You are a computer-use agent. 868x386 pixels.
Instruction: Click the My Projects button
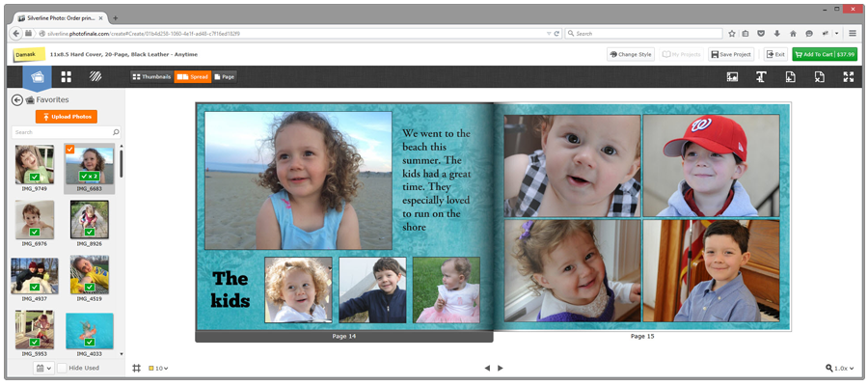[x=682, y=54]
